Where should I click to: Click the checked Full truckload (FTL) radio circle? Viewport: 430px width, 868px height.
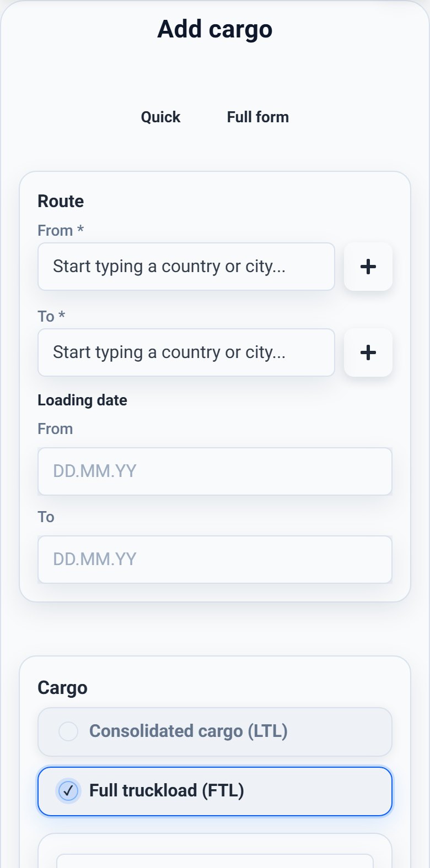pyautogui.click(x=68, y=791)
